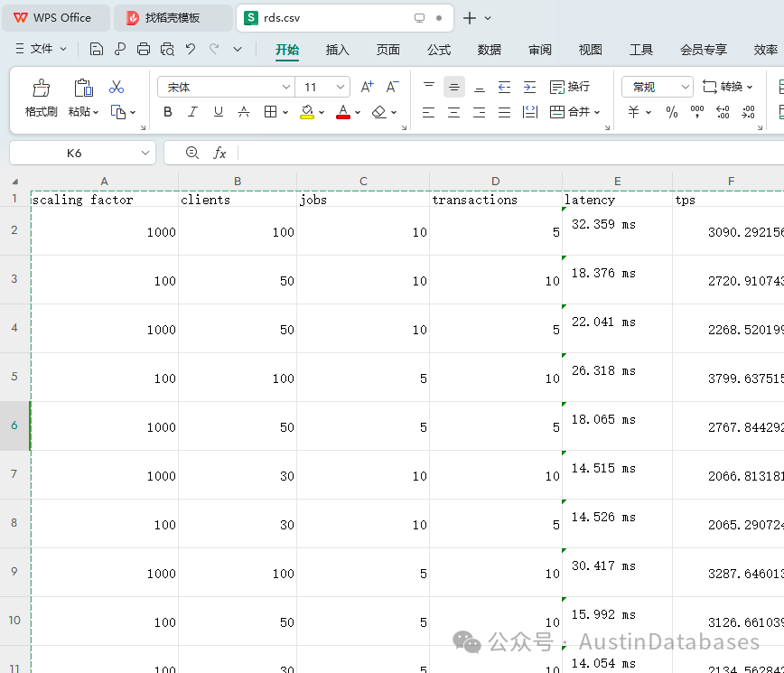The image size is (784, 673).
Task: Decrease font size with A- icon
Action: tap(393, 87)
